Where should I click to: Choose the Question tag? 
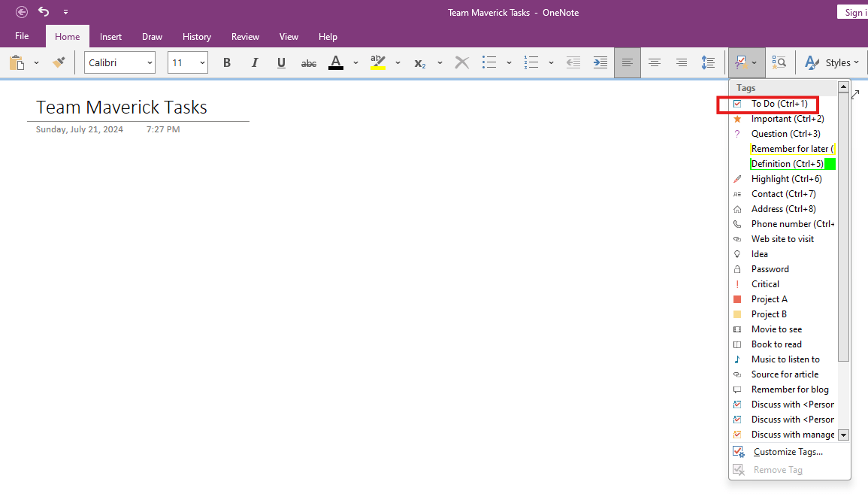click(783, 133)
